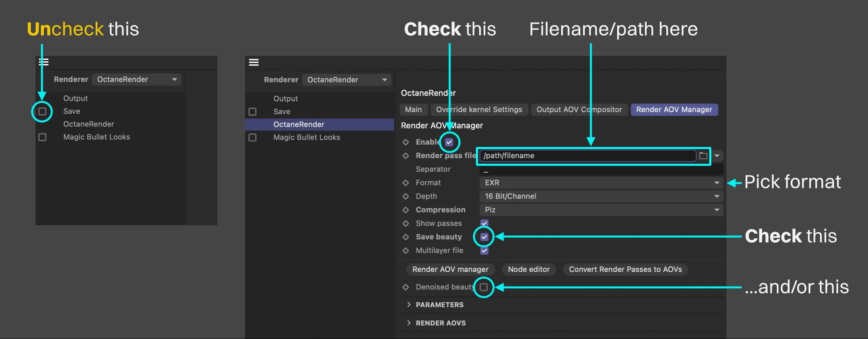868x339 pixels.
Task: Click keyframe diamond beside Multilayer file
Action: point(406,251)
